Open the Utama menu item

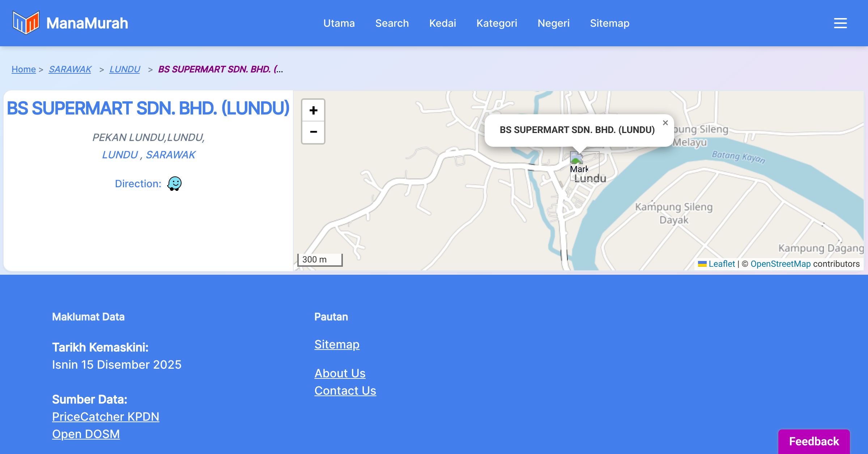tap(339, 23)
